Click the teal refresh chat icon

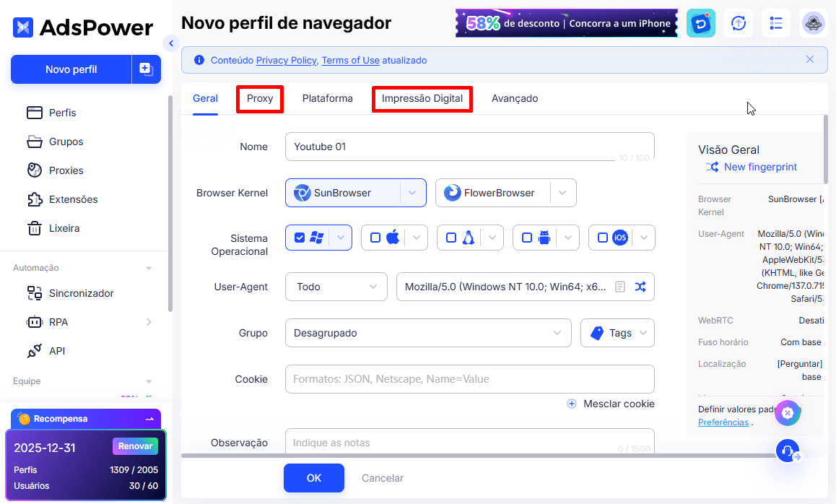(x=700, y=23)
